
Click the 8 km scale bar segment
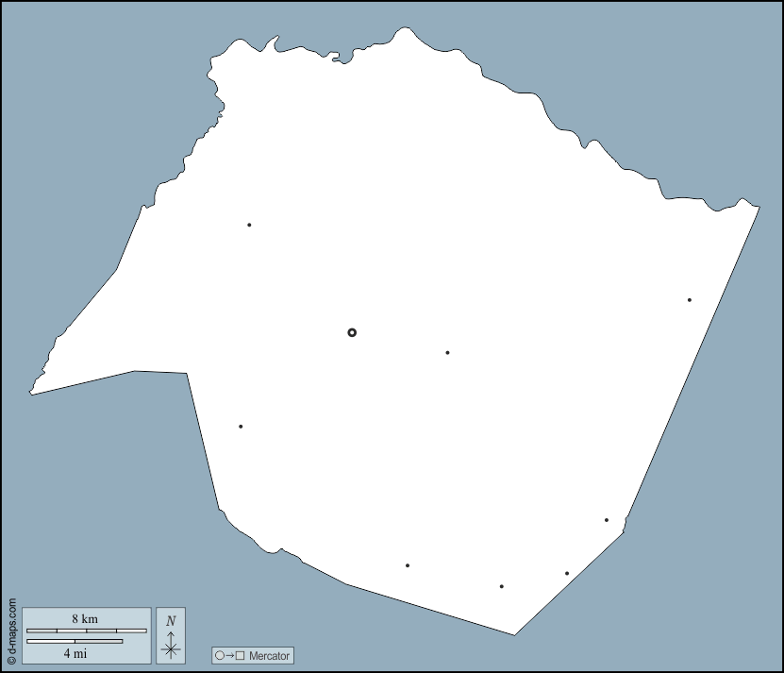click(87, 631)
